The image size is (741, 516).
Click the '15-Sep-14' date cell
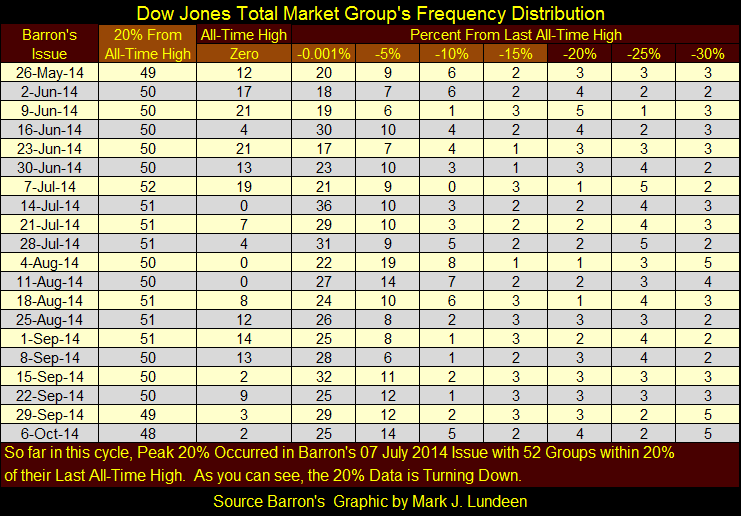click(x=49, y=377)
